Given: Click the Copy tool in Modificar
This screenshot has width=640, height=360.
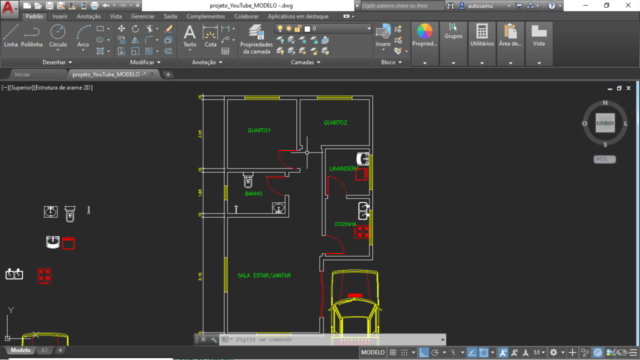Looking at the screenshot, I should point(121,40).
